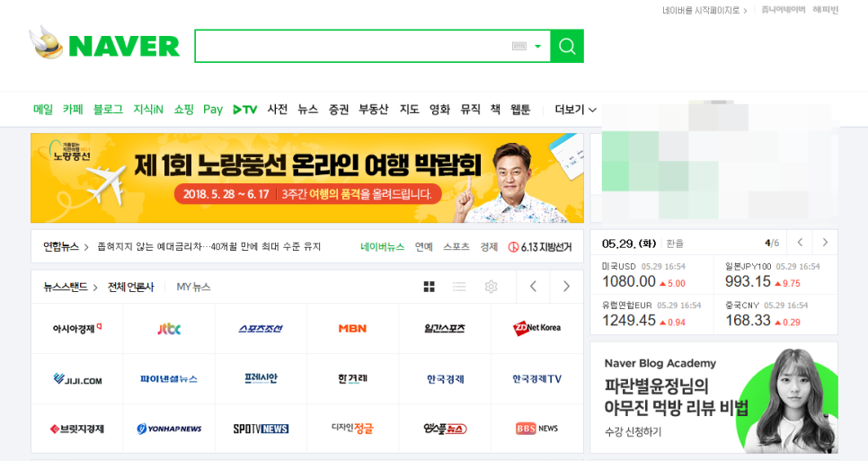Open 경제 economy news link
Screen dimensions: 868x461
(489, 247)
